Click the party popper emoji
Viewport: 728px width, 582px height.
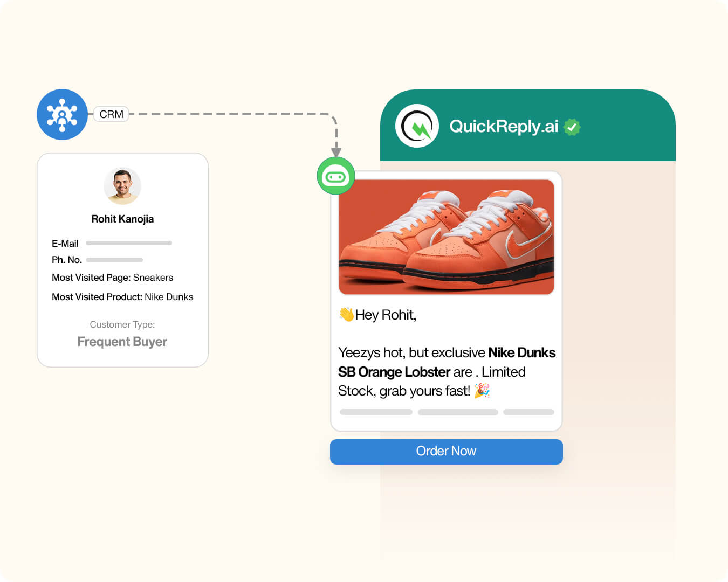[x=482, y=390]
